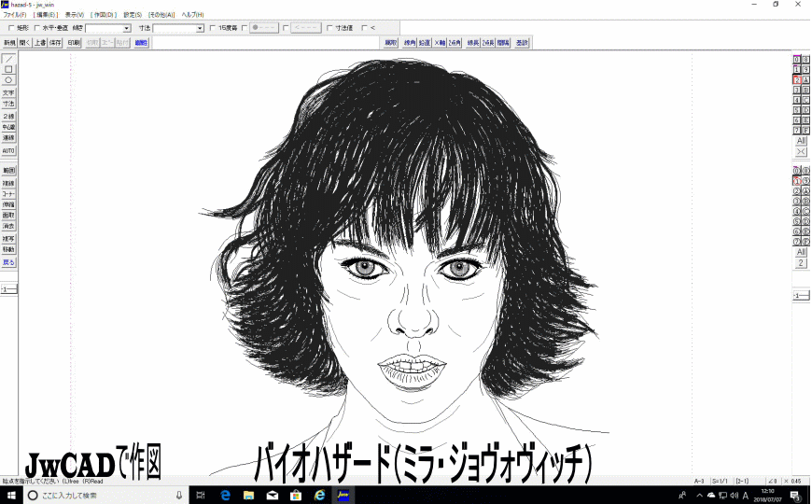
Task: Open the 寸法 length dropdown in control bar
Action: pos(200,29)
